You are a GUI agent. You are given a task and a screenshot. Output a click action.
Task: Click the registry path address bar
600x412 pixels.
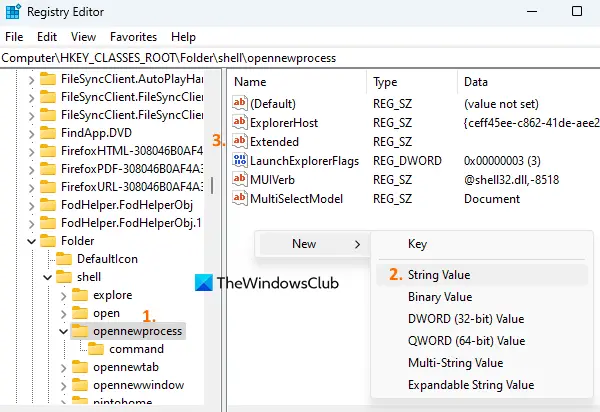(300, 58)
